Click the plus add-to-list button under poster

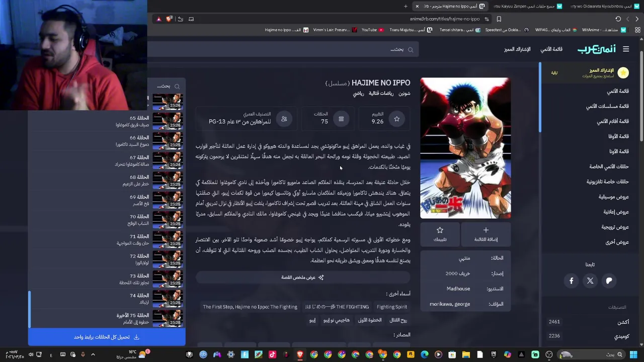click(486, 234)
